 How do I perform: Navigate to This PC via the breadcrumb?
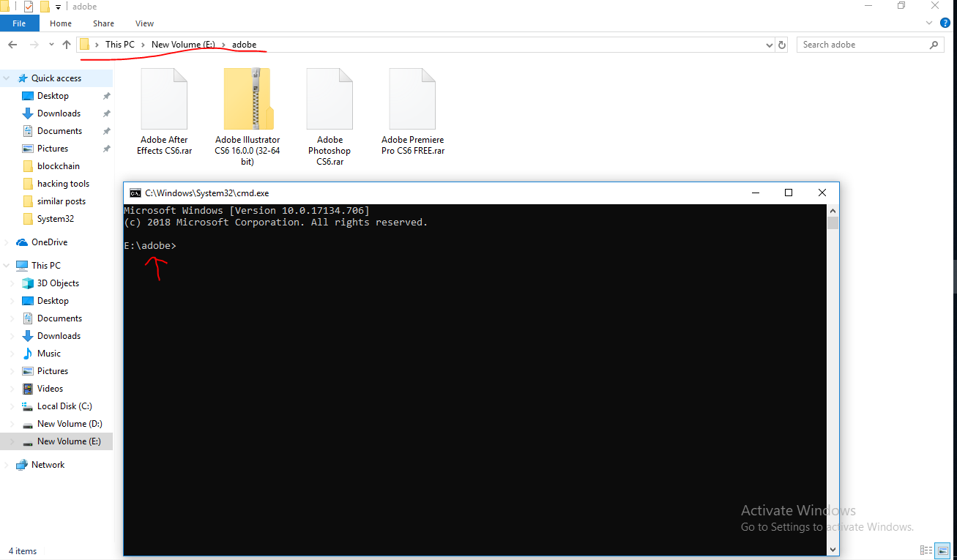click(119, 44)
